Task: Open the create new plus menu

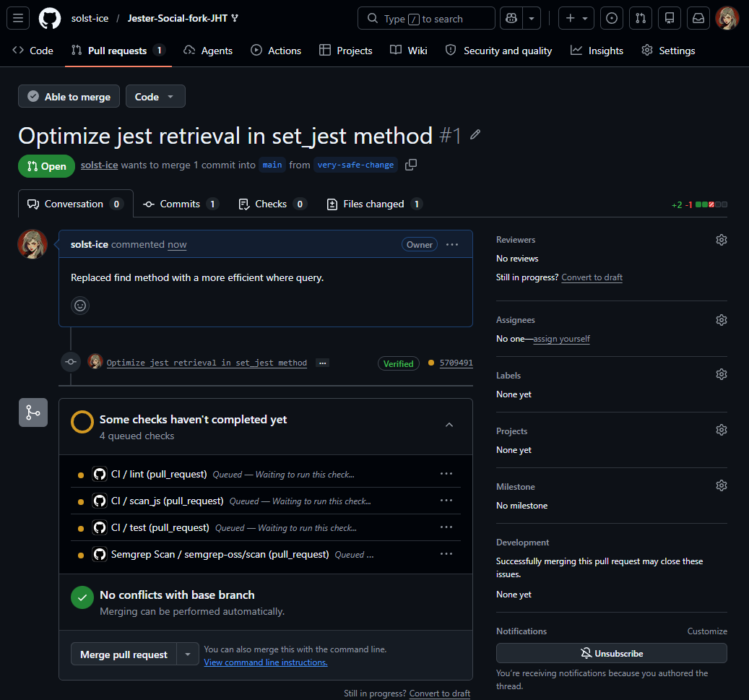Action: 576,18
